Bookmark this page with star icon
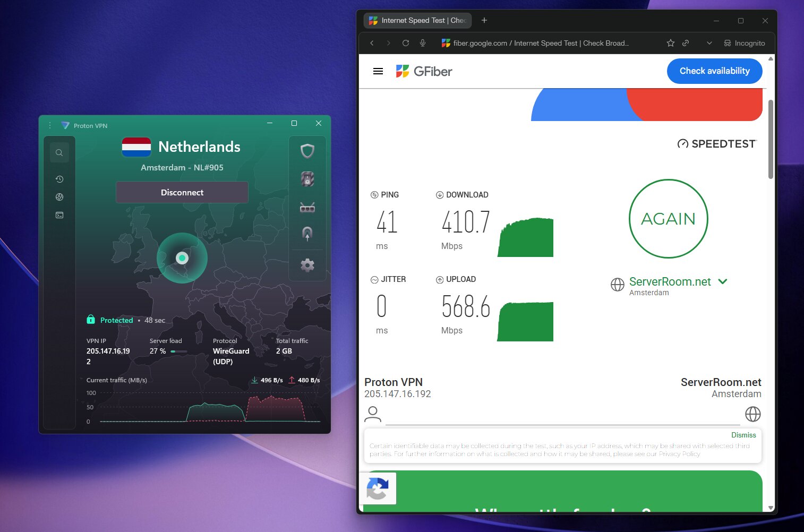Image resolution: width=804 pixels, height=532 pixels. click(671, 43)
